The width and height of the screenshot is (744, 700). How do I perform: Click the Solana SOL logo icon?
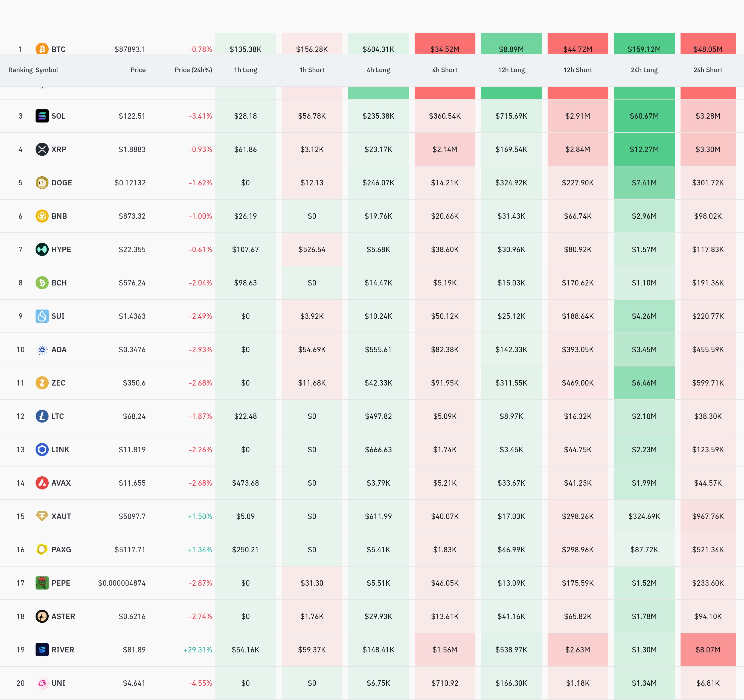[x=42, y=116]
